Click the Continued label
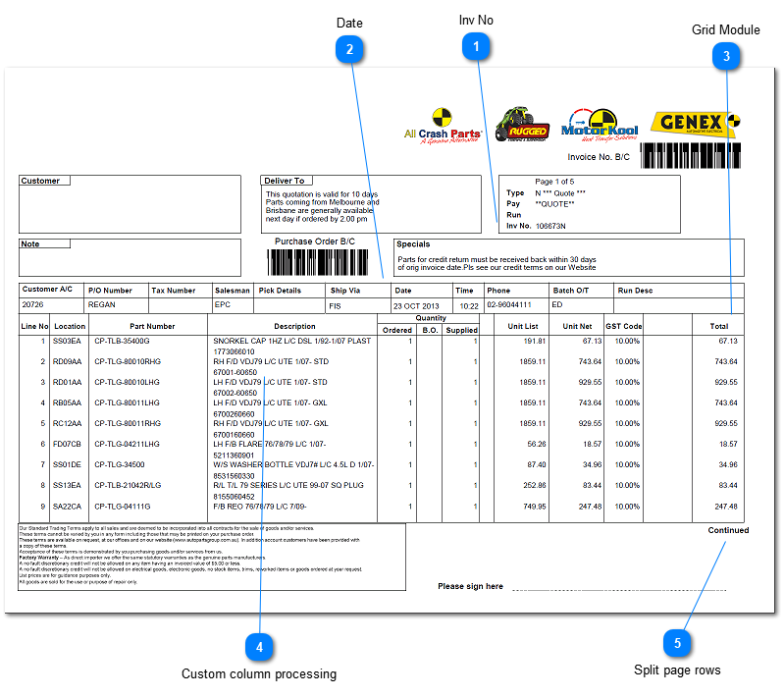The width and height of the screenshot is (784, 697). 728,530
